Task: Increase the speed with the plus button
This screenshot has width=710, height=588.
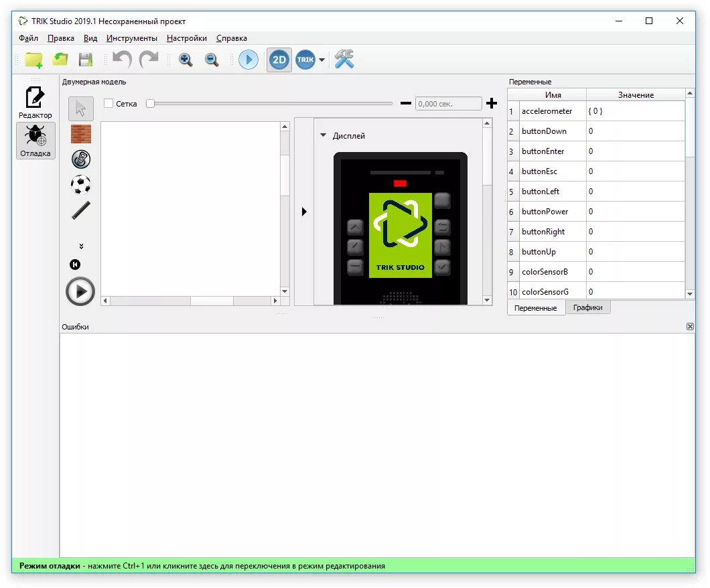Action: pos(492,103)
